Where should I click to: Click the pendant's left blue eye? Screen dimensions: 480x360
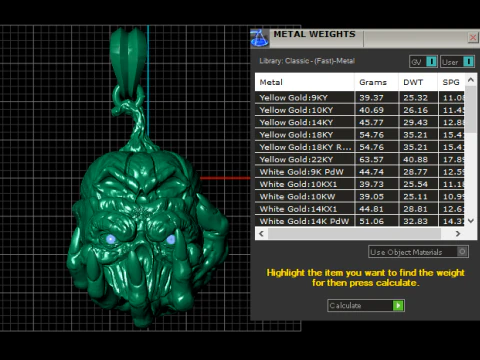(x=111, y=239)
